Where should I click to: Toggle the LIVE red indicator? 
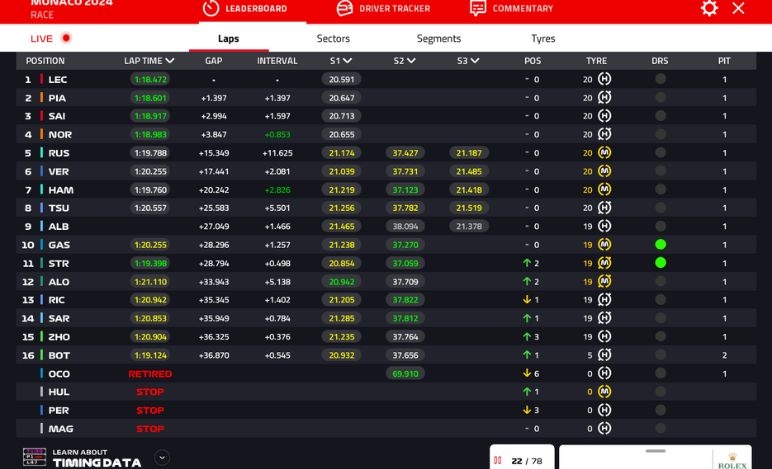[66, 38]
